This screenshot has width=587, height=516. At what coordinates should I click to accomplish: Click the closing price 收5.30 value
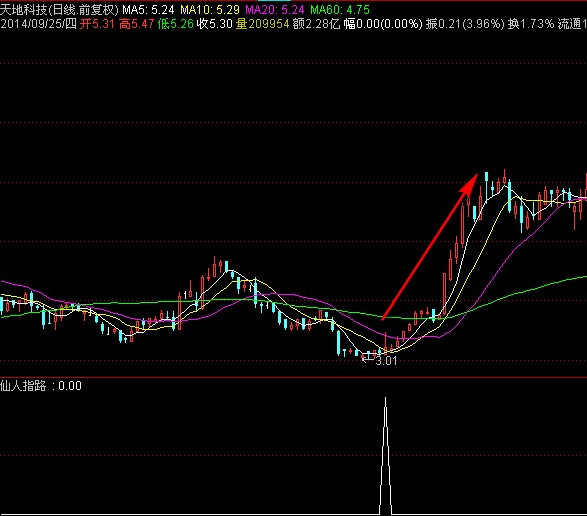point(215,24)
